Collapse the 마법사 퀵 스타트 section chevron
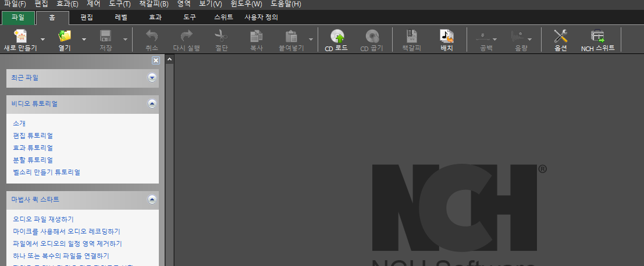 point(152,200)
